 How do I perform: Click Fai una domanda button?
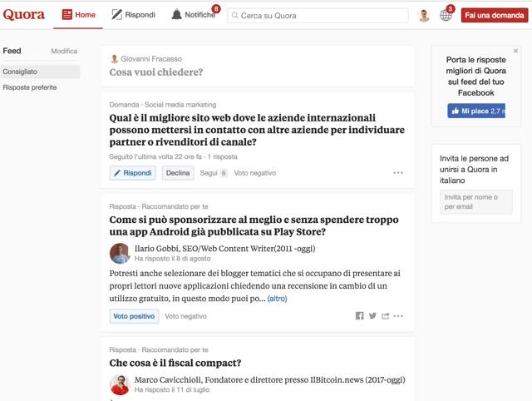495,15
